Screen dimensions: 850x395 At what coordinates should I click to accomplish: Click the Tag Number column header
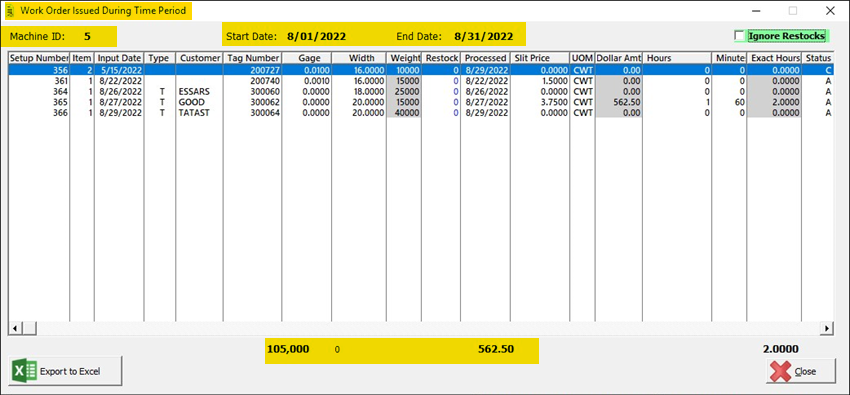click(253, 58)
